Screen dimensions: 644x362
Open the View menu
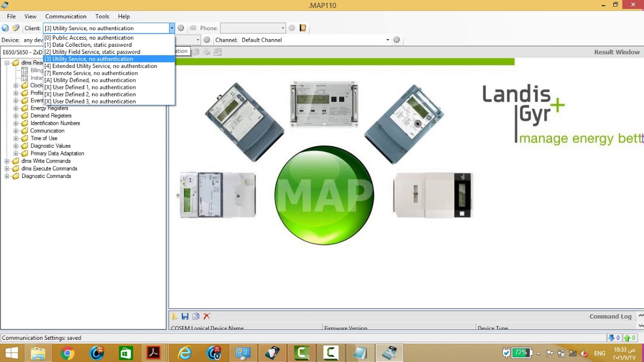pos(30,17)
